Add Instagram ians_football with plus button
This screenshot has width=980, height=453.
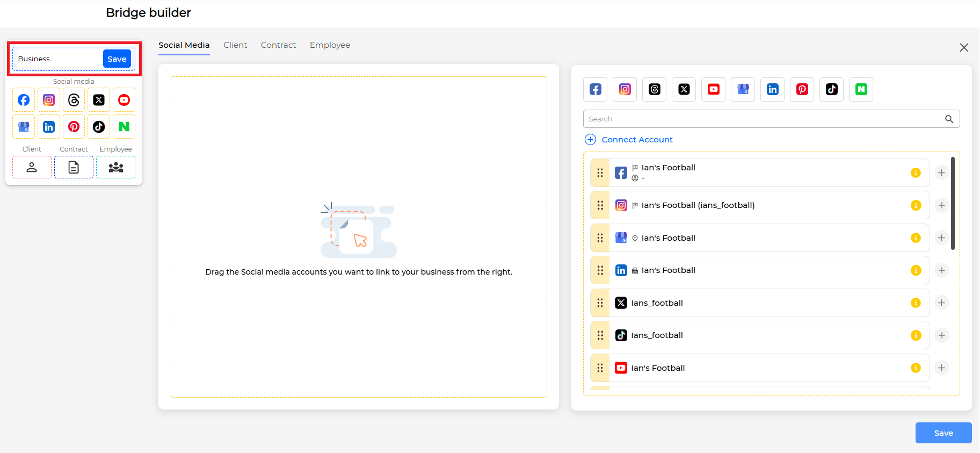[x=941, y=205]
